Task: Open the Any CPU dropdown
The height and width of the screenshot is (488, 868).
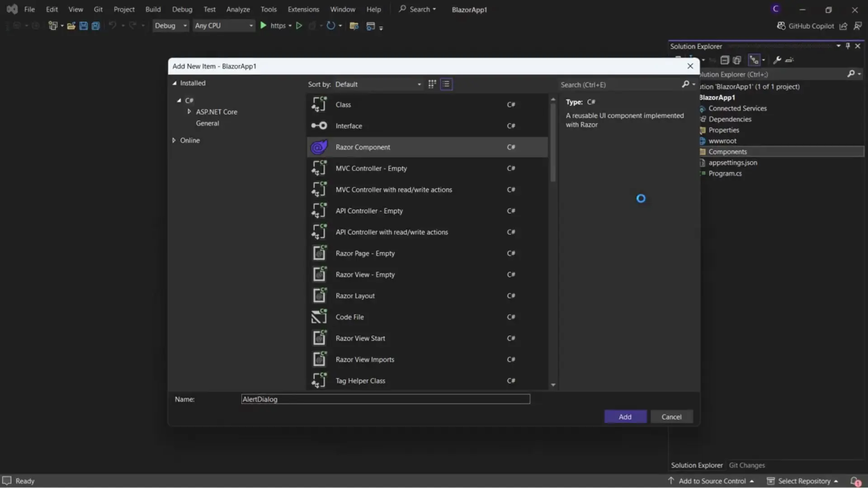Action: coord(250,26)
